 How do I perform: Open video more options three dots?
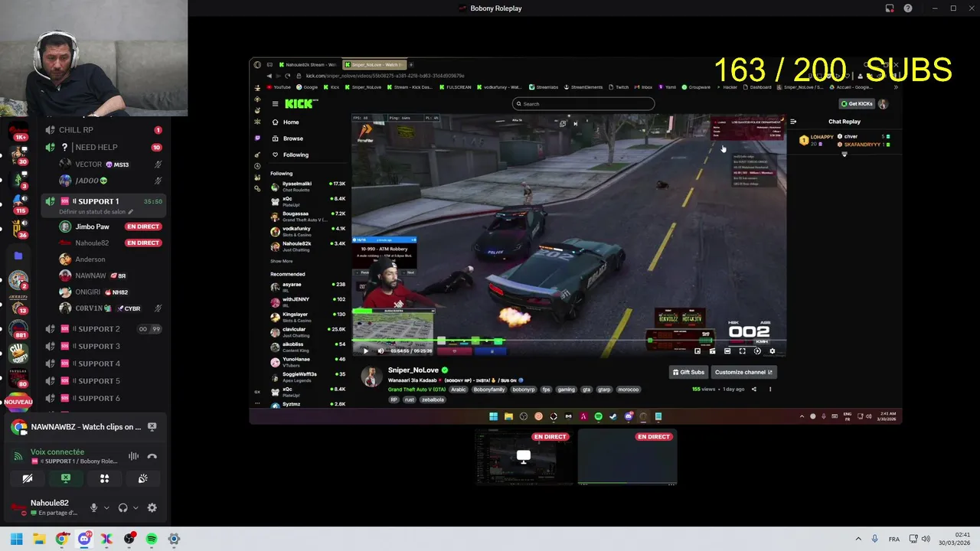[x=770, y=390]
